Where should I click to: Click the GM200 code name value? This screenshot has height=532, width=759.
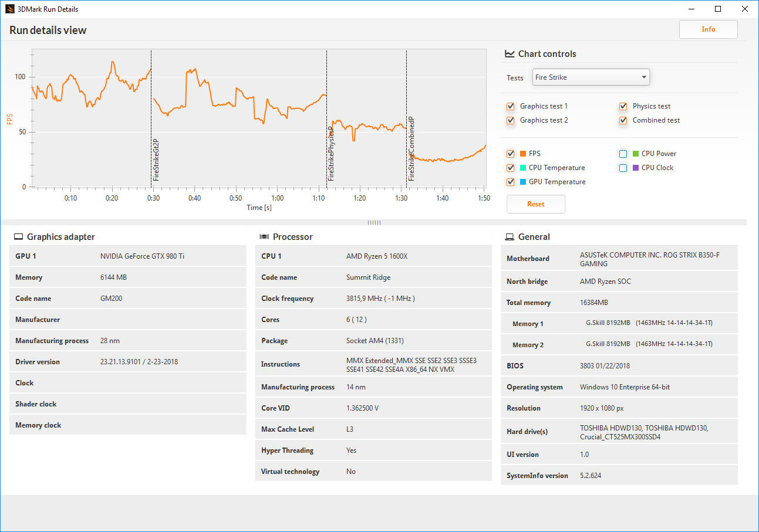point(111,299)
